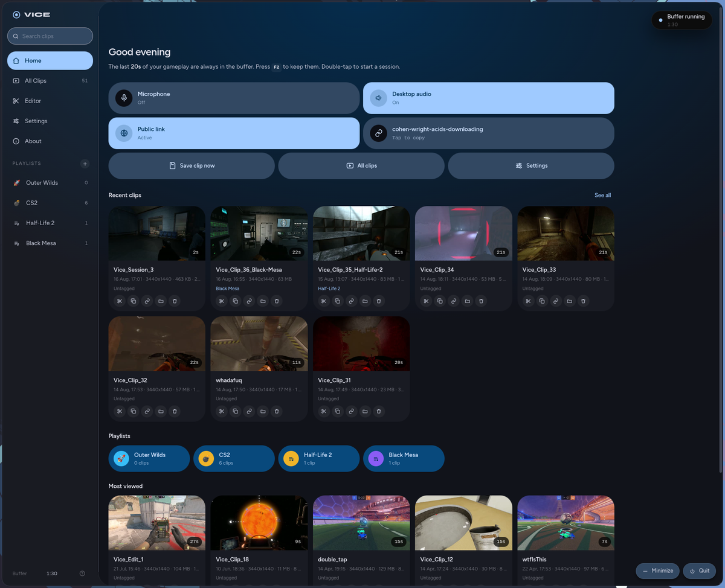
Task: Copy icon on Vice_Clip_35_Half-Life-2 card
Action: point(338,301)
